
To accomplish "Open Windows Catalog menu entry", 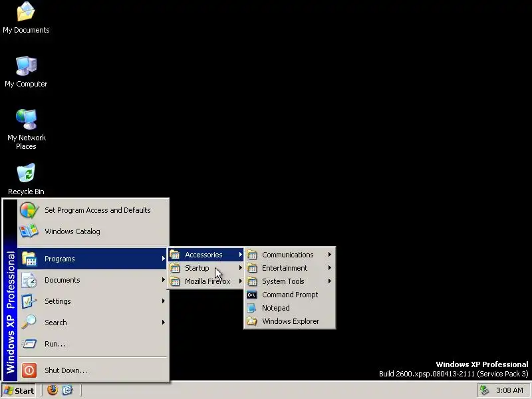I will [x=92, y=231].
